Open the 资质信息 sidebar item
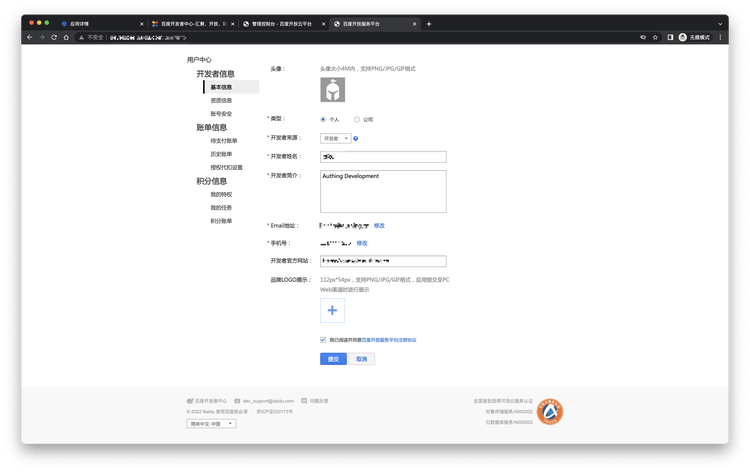 point(221,100)
